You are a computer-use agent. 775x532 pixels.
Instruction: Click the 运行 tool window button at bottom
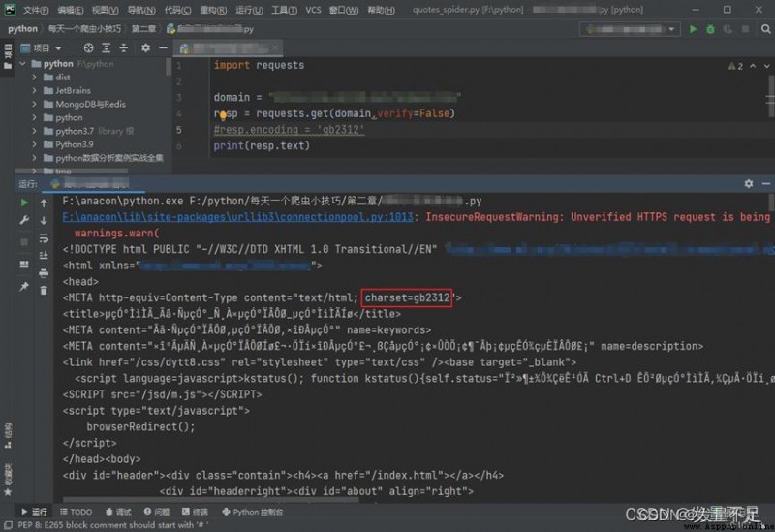point(34,512)
